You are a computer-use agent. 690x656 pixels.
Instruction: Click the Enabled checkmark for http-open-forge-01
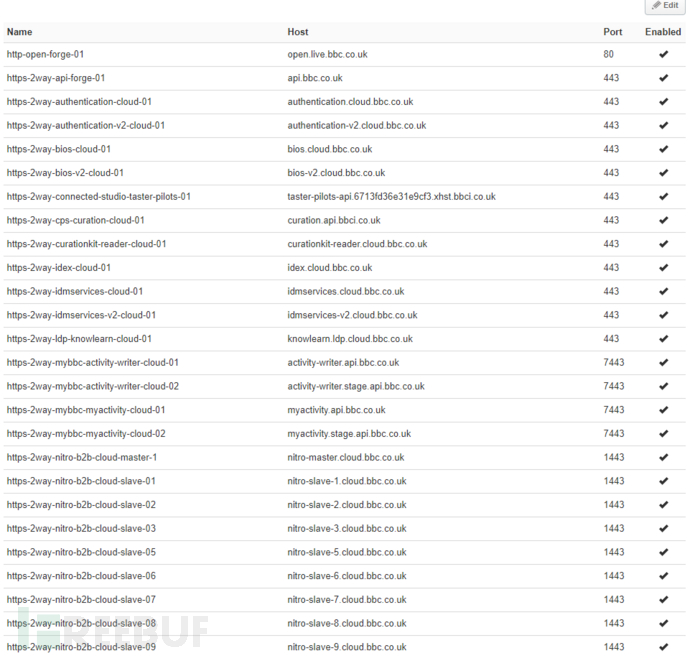coord(664,54)
